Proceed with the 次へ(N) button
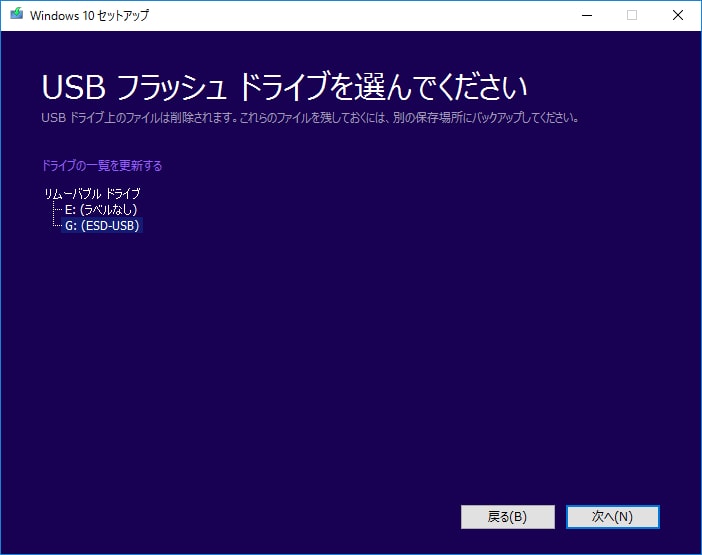 (612, 517)
